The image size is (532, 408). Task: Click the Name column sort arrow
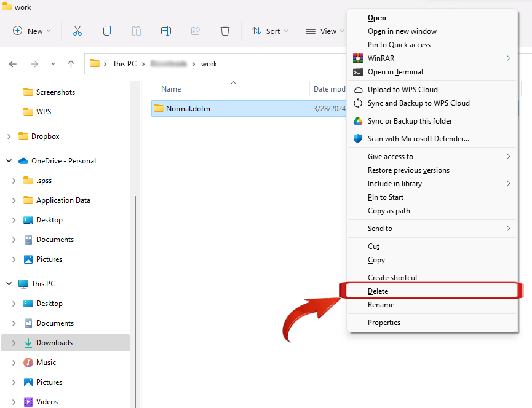[x=233, y=82]
